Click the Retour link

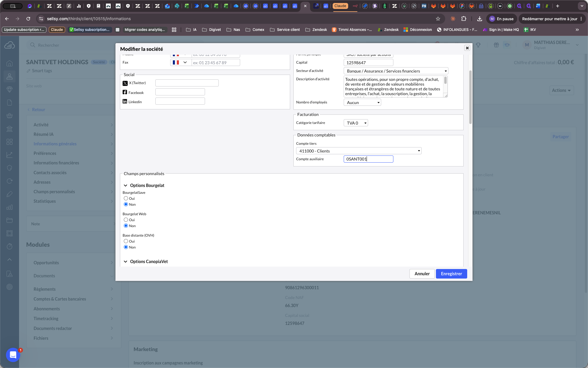36,110
